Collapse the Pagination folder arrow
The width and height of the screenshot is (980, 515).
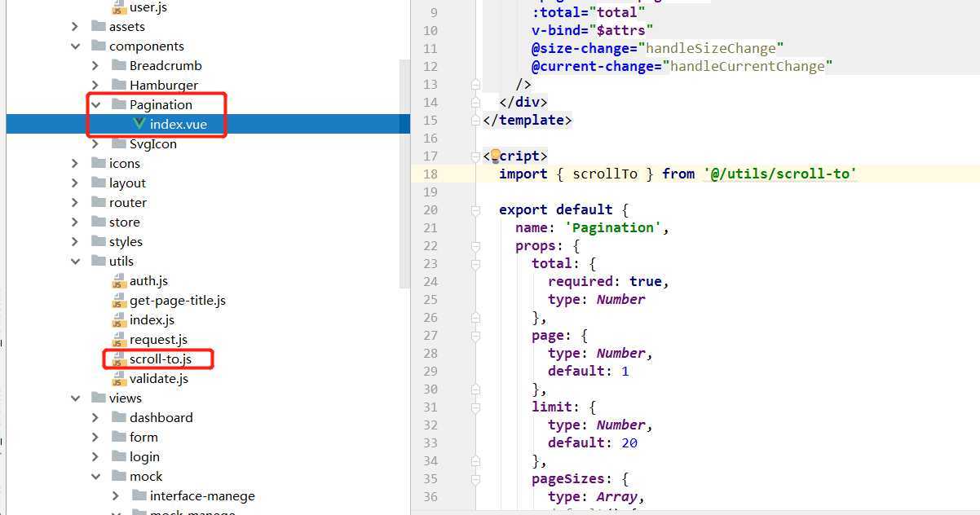pos(96,105)
